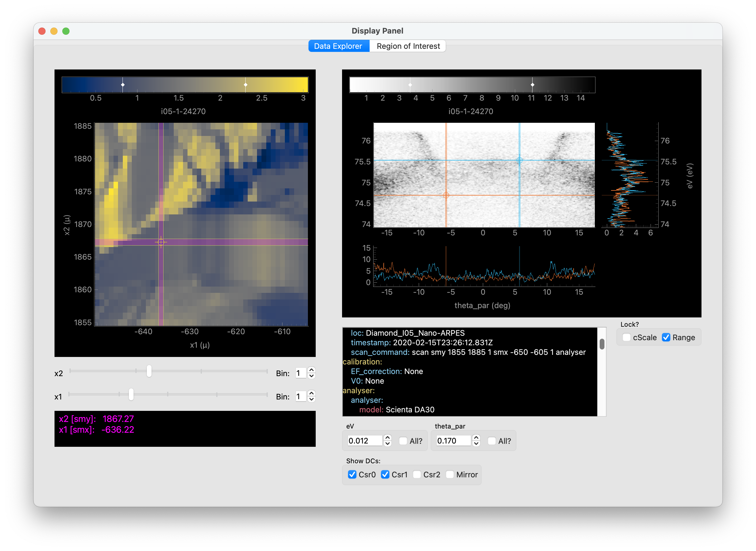Click the x2 slider handle
756x551 pixels.
149,371
